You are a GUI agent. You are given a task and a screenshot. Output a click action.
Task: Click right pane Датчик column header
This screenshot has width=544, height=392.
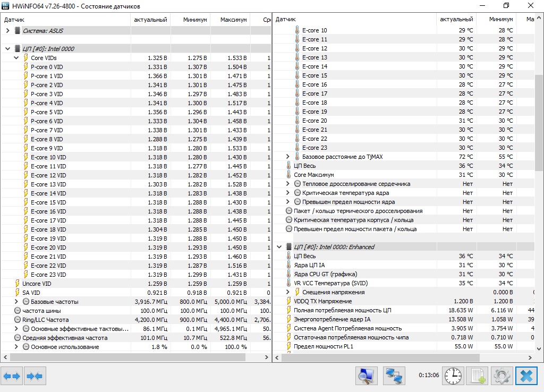[354, 20]
